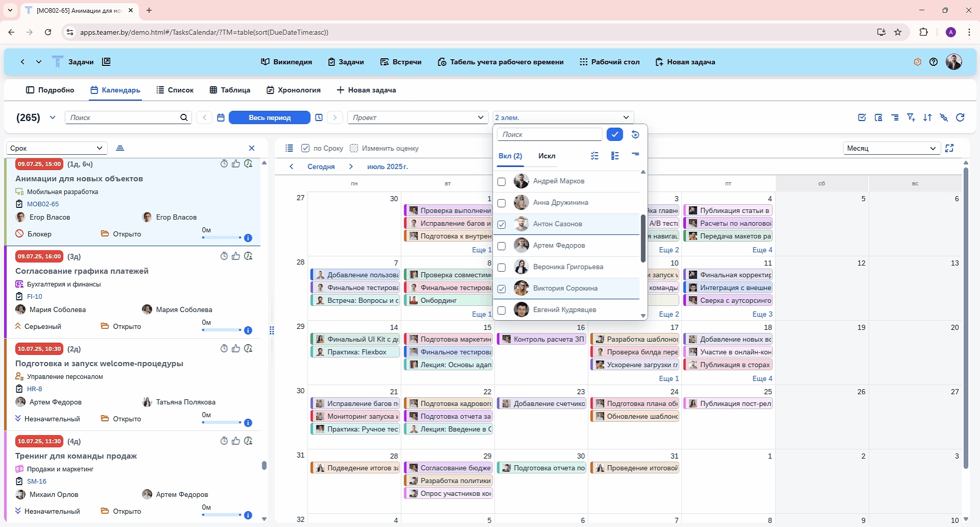This screenshot has width=980, height=527.
Task: Click the progress slider of Согласование графика платежей
Action: [222, 330]
